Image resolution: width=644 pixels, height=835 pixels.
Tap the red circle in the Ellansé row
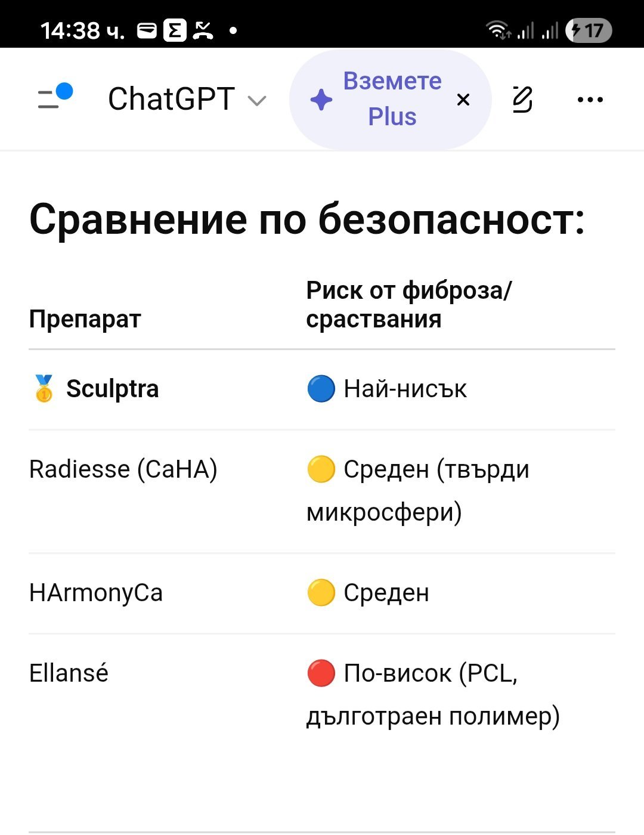point(321,673)
